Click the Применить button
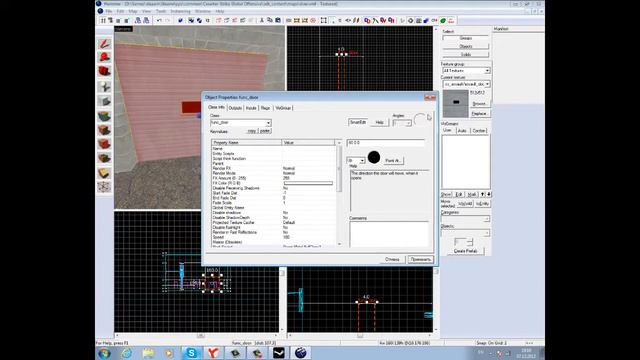The height and width of the screenshot is (360, 640). click(421, 260)
